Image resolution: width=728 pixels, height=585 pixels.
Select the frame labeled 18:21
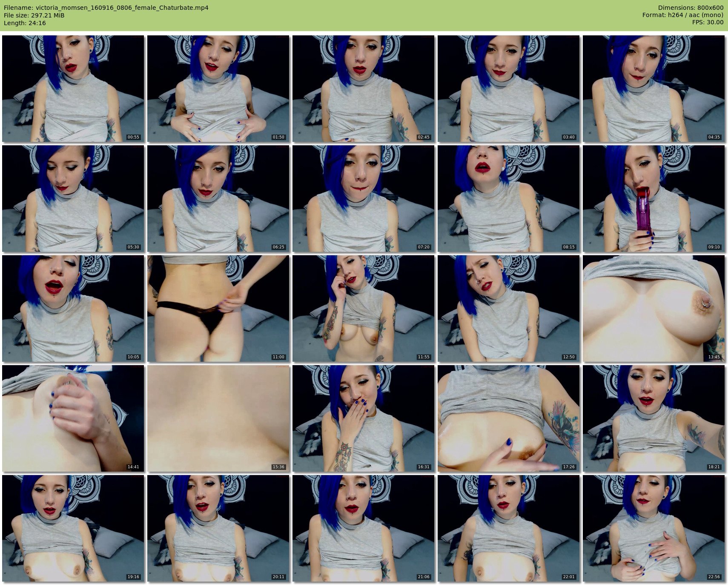point(653,418)
